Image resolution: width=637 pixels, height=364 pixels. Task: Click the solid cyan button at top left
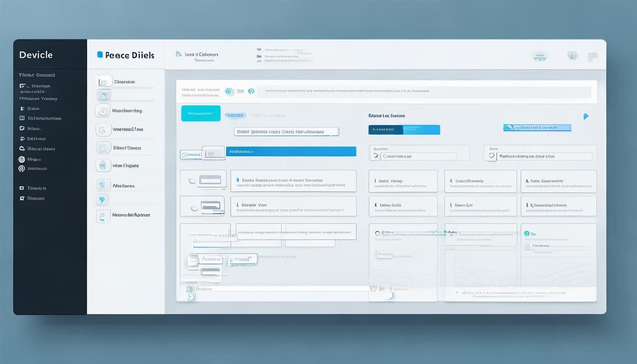(x=200, y=114)
